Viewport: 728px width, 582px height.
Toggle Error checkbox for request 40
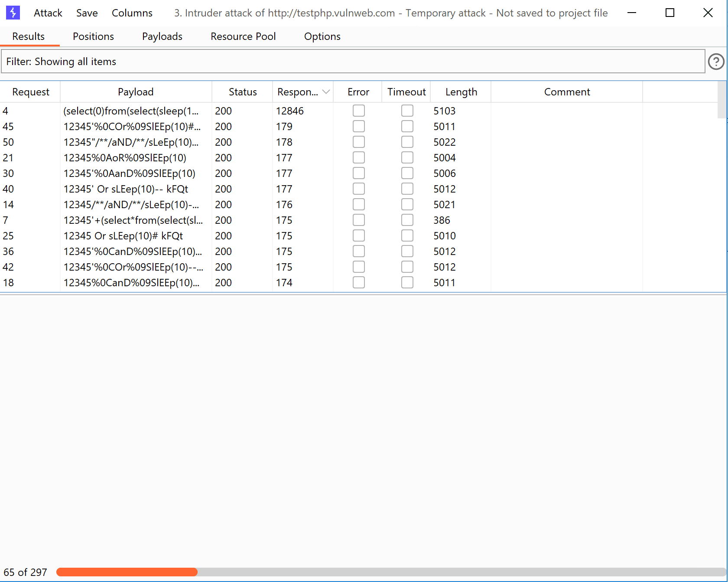pos(359,189)
